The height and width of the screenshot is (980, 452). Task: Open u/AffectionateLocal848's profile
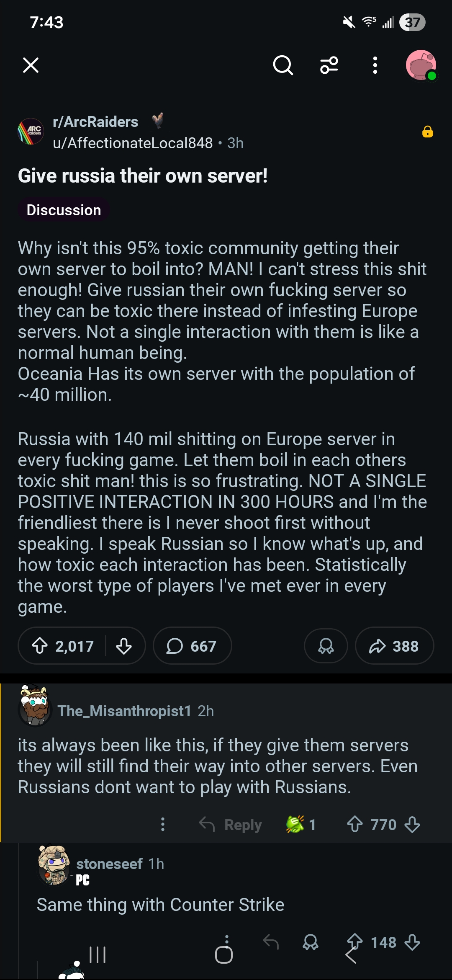click(133, 143)
